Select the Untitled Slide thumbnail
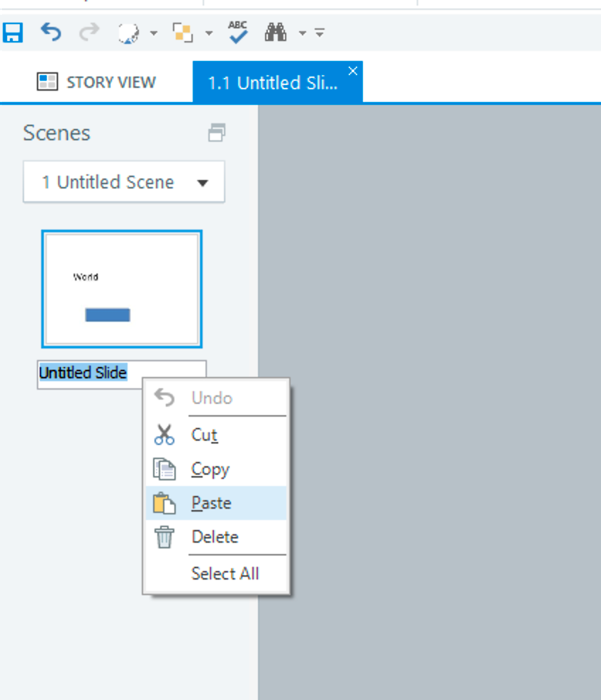 pos(121,289)
